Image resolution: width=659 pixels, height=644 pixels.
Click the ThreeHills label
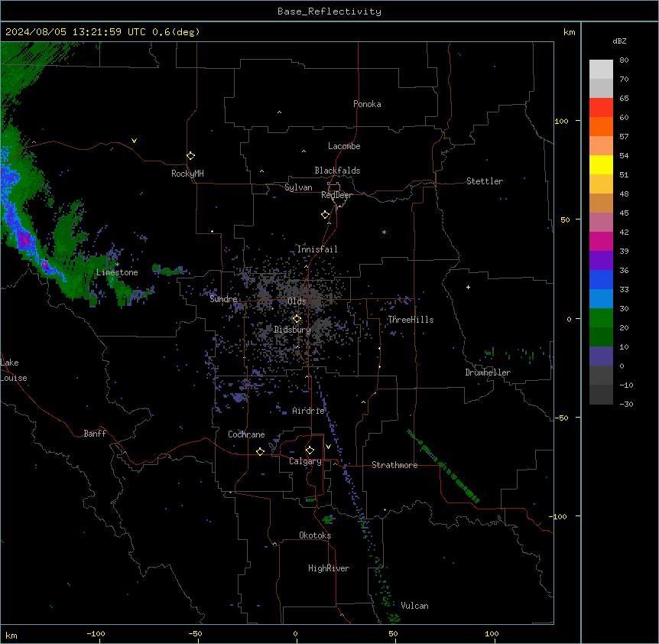(411, 320)
